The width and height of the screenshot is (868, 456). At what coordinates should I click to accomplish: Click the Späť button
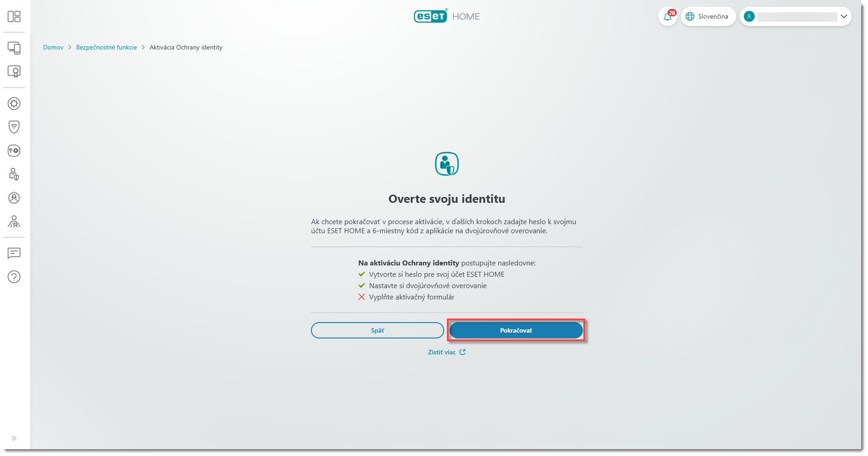point(377,330)
